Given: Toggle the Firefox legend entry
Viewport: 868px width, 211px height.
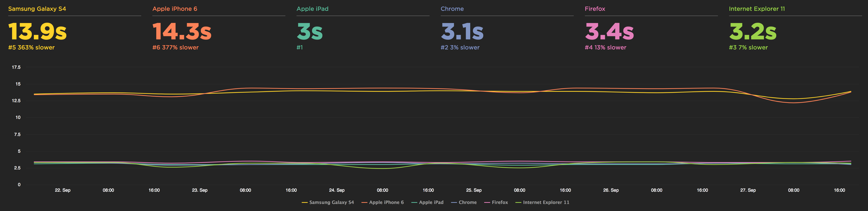Looking at the screenshot, I should pos(500,202).
